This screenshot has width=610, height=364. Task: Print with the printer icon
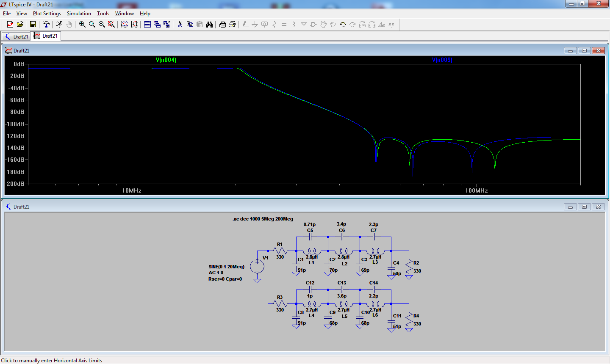(x=232, y=25)
